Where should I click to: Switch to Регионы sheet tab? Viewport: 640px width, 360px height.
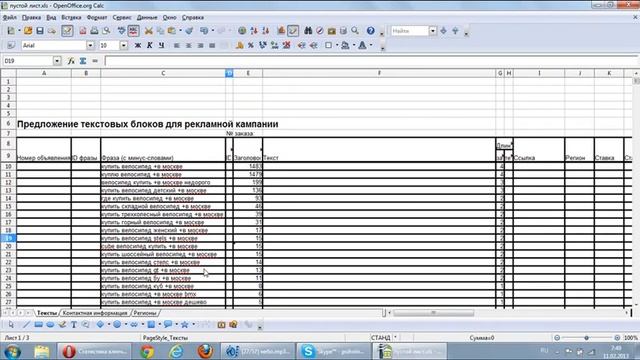[145, 313]
